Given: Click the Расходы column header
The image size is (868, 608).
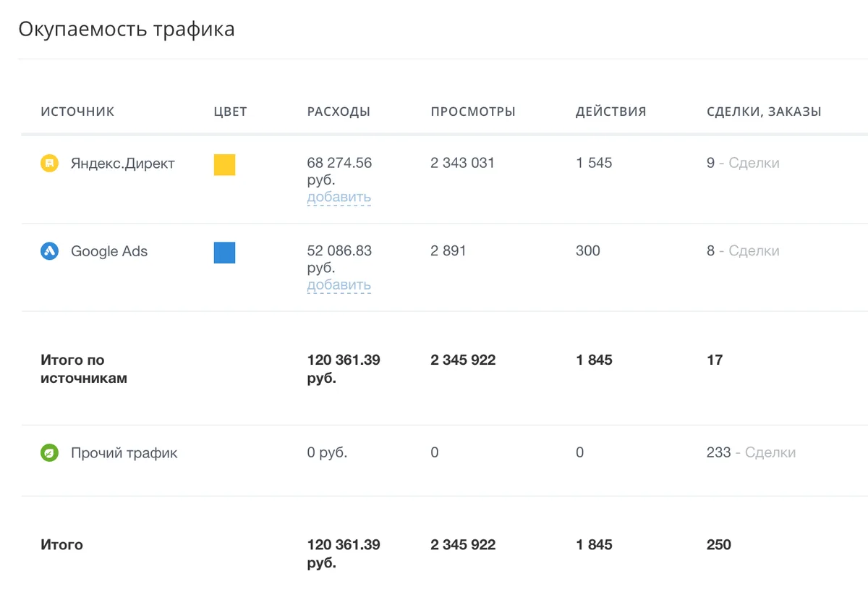Looking at the screenshot, I should coord(339,111).
